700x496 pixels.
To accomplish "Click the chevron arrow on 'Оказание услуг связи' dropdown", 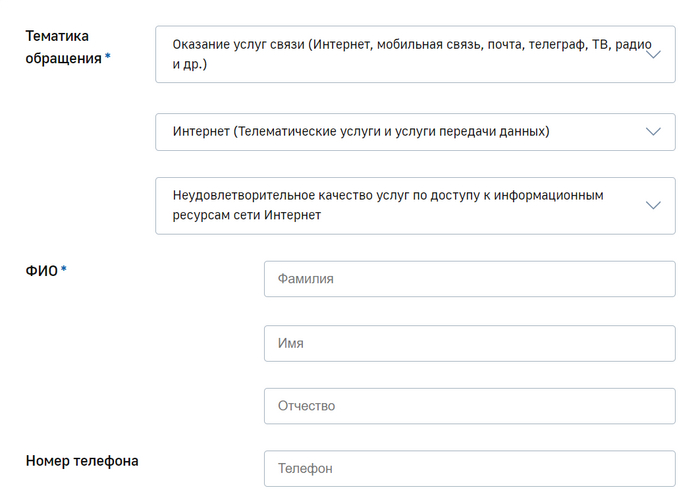I will (654, 55).
